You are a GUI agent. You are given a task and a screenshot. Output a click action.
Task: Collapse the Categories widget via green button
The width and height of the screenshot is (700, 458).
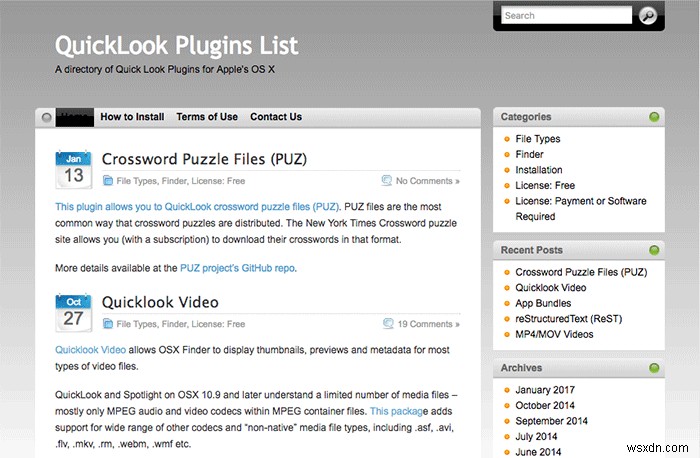[x=654, y=117]
